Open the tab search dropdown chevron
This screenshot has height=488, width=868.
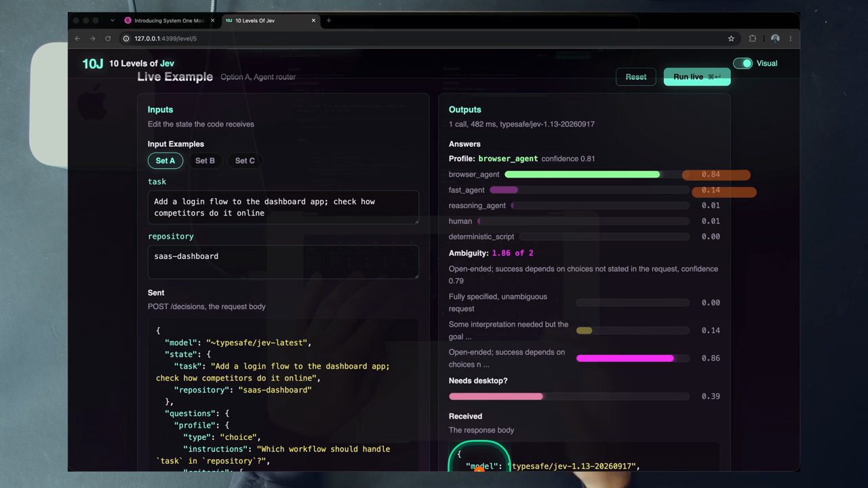(x=113, y=20)
